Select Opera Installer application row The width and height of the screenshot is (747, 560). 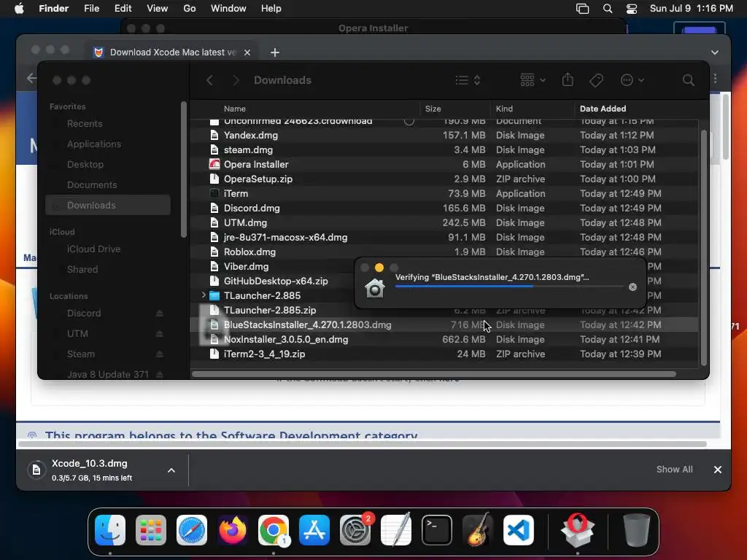(x=444, y=164)
